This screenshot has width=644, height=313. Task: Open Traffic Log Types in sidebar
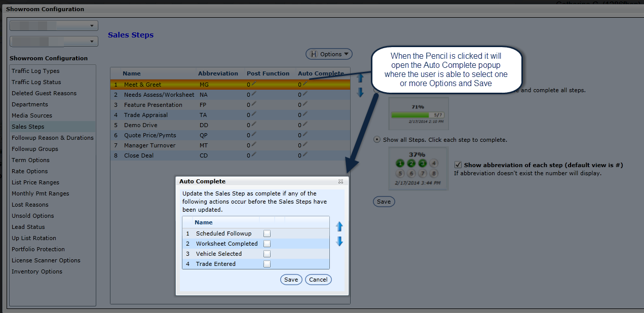35,71
